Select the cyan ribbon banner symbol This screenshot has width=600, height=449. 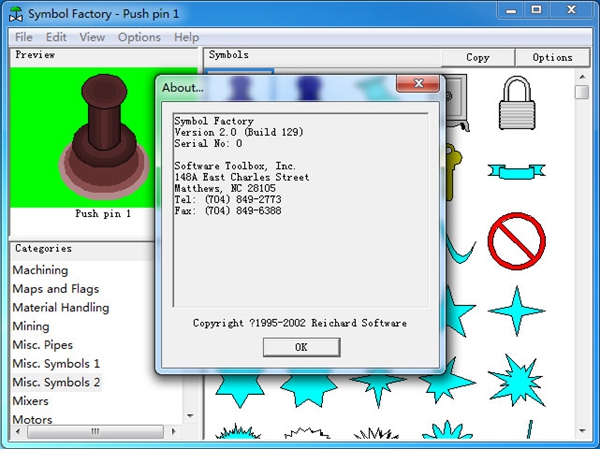pyautogui.click(x=516, y=170)
